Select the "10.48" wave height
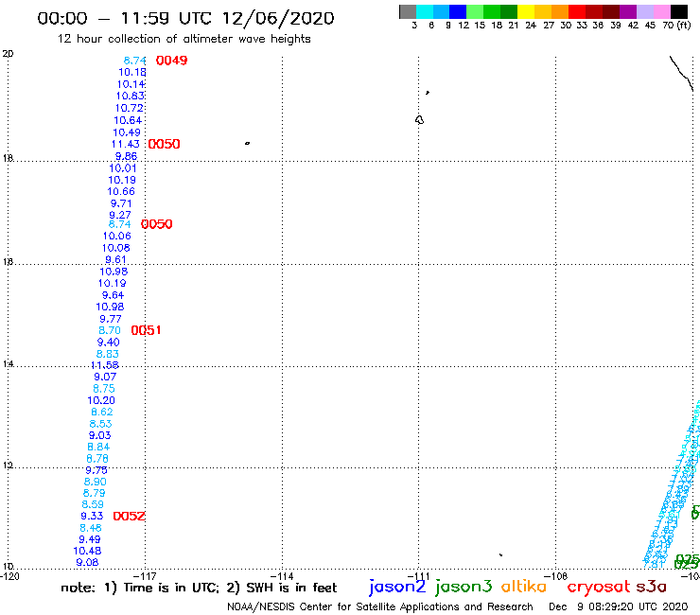Screen dimensions: 700x615 87,551
